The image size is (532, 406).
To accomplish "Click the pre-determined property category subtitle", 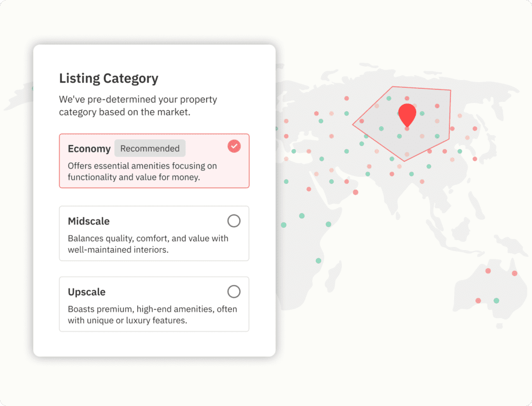I will pyautogui.click(x=138, y=105).
